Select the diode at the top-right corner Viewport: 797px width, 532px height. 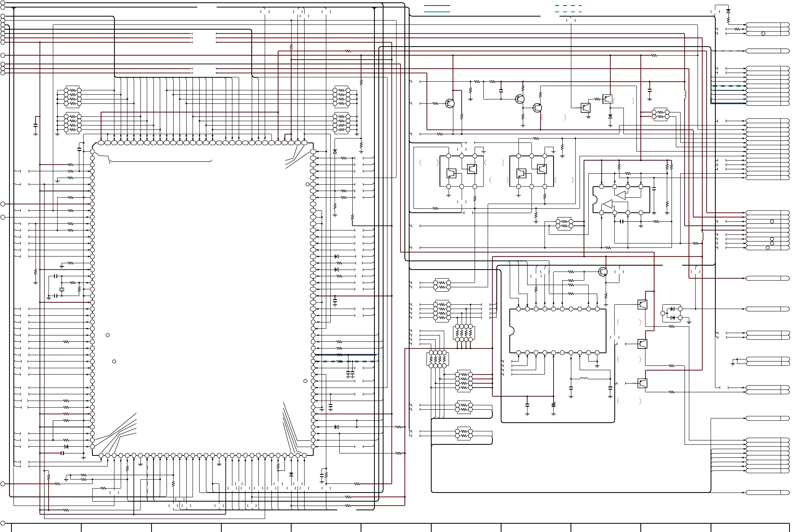click(728, 11)
